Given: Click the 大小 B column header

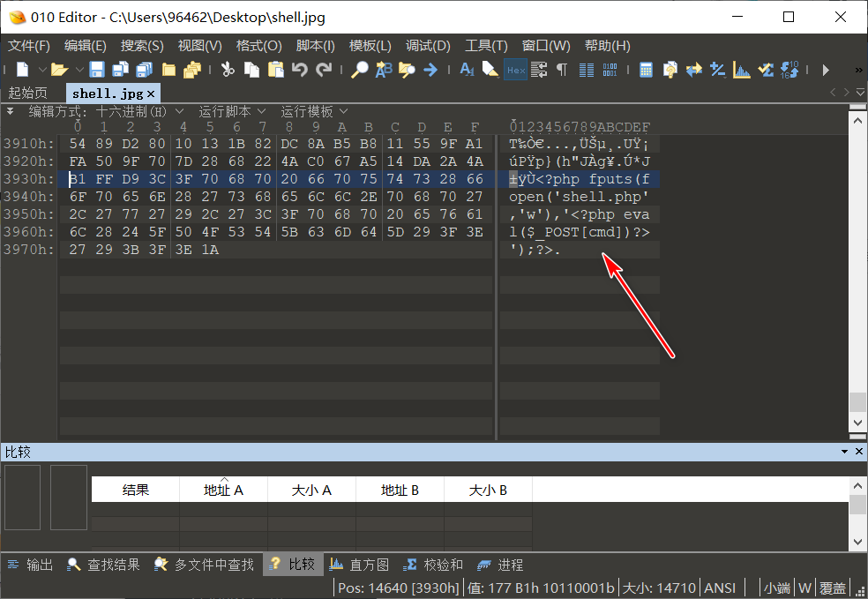Looking at the screenshot, I should (489, 490).
